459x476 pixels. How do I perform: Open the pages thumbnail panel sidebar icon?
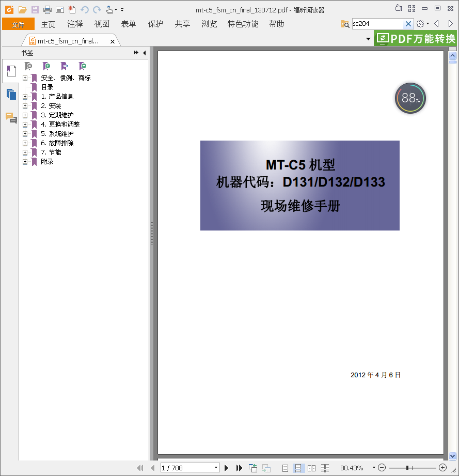[11, 94]
